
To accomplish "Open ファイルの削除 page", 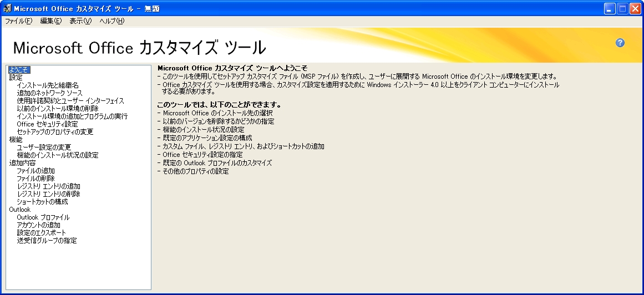I will 36,179.
